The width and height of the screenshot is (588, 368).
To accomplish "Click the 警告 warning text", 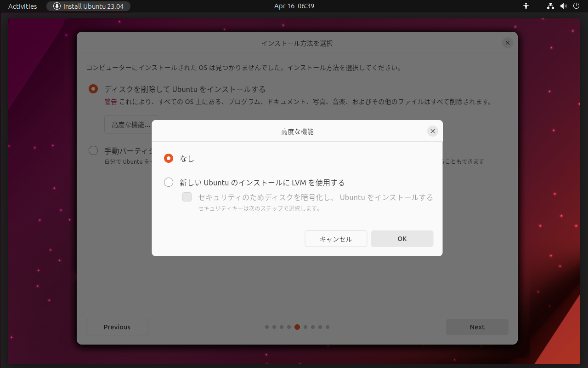I will 111,102.
